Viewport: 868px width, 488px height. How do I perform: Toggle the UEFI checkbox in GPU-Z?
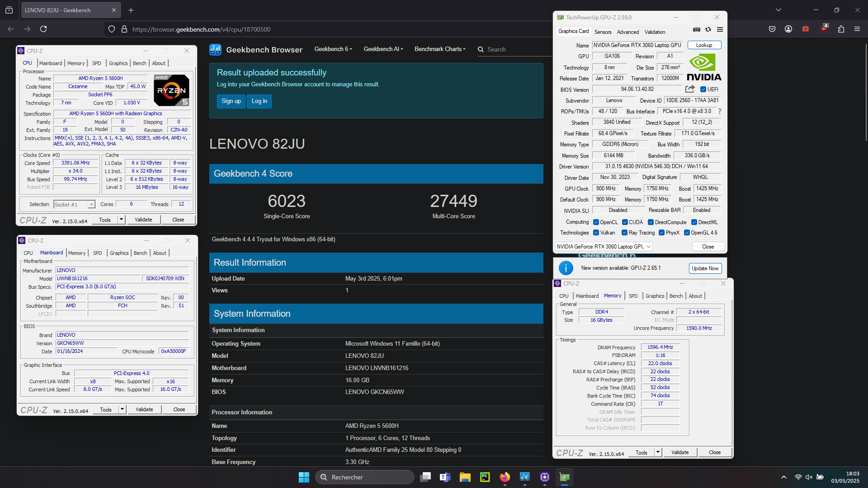point(703,89)
